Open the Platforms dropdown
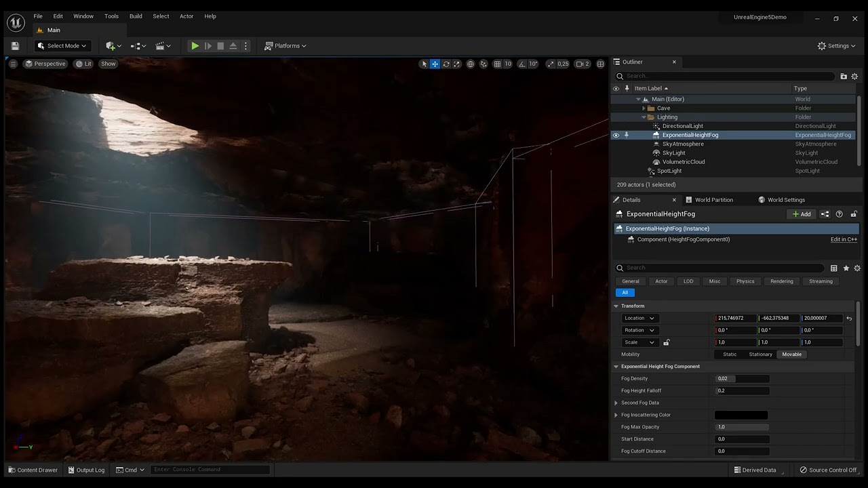This screenshot has width=868, height=488. pos(285,46)
